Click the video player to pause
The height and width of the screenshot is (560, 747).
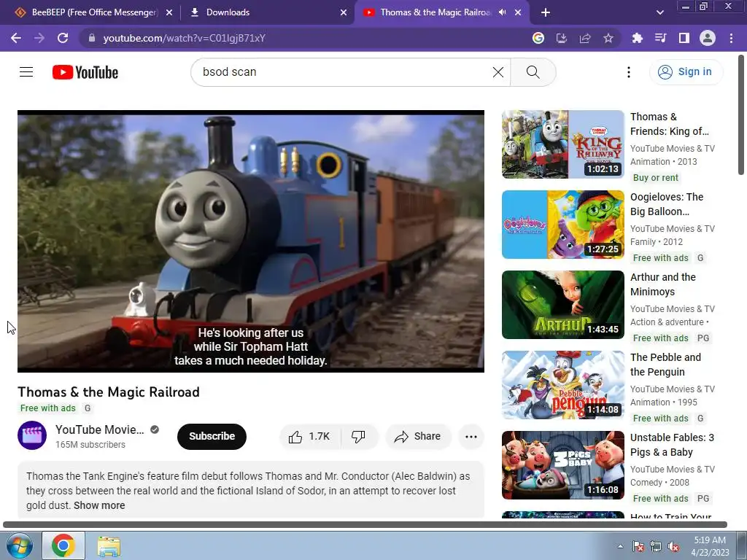[251, 241]
